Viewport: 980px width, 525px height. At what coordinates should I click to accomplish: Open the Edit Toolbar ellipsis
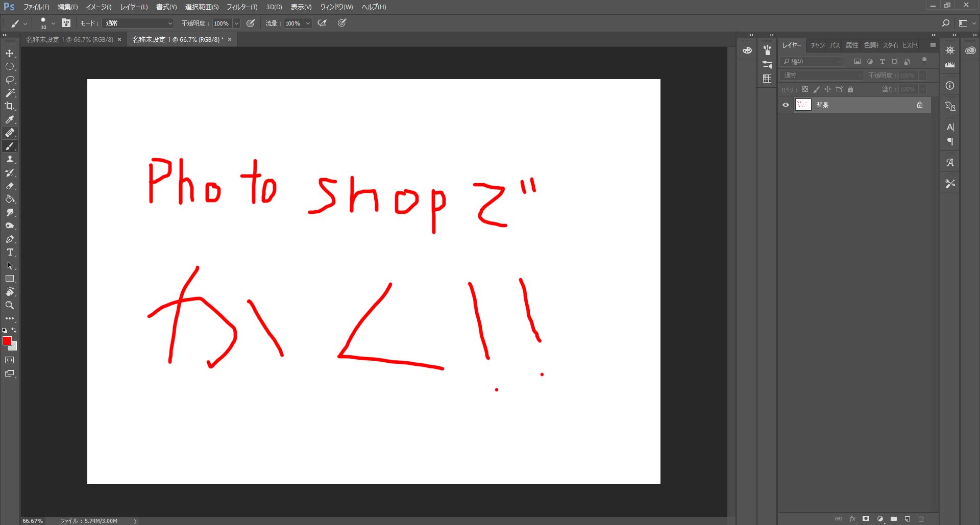(x=10, y=318)
